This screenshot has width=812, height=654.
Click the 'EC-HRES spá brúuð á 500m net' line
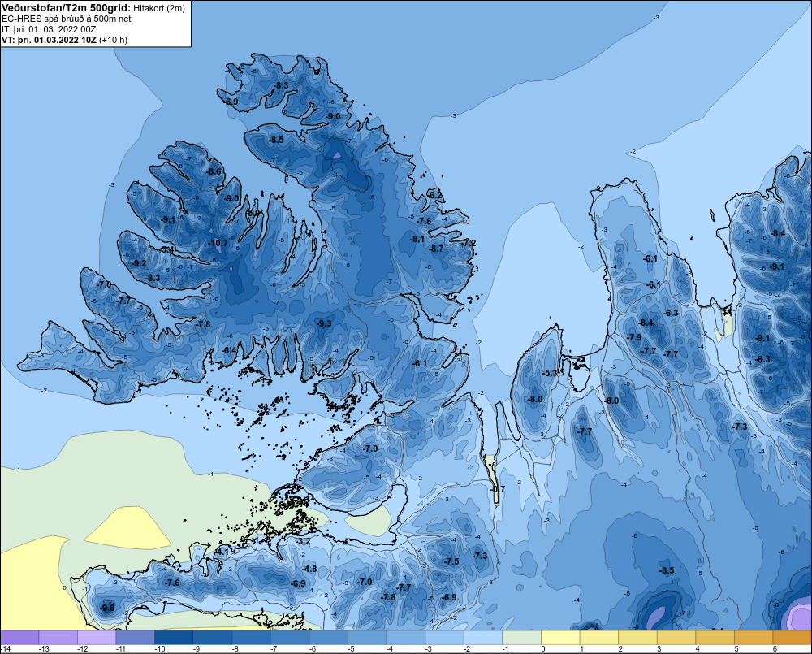pyautogui.click(x=67, y=19)
